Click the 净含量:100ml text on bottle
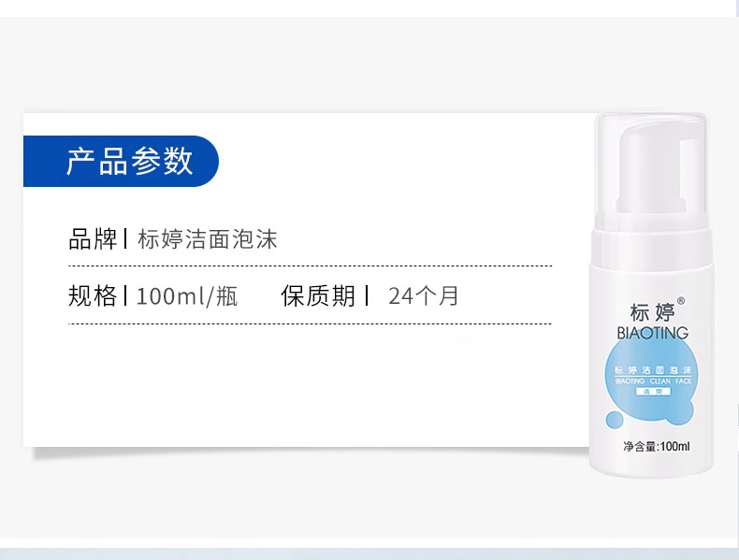The height and width of the screenshot is (560, 739). tap(656, 446)
